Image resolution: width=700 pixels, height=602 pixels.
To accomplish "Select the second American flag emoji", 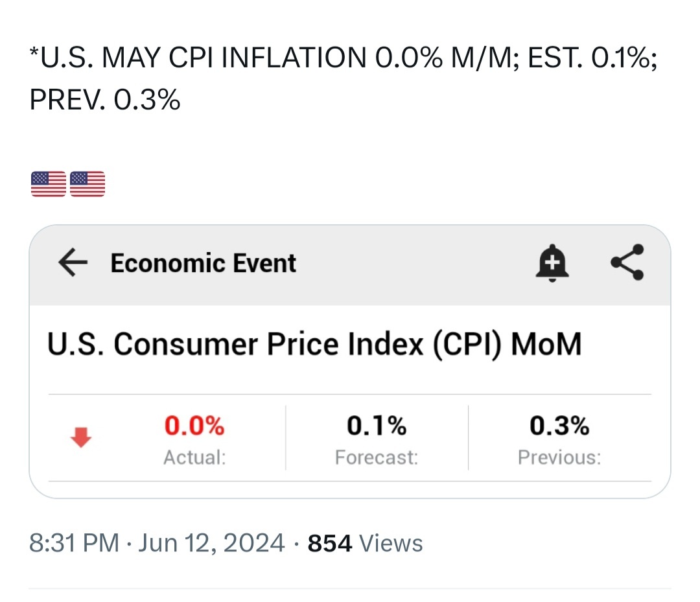I will click(x=87, y=183).
